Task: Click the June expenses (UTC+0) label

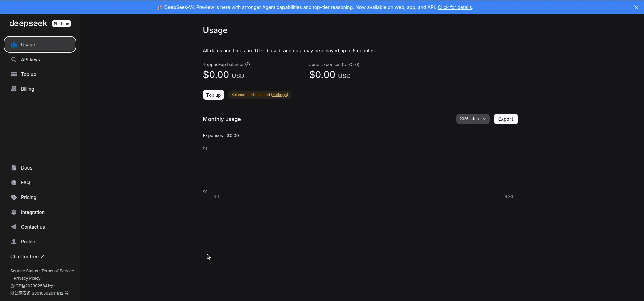Action: point(334,64)
